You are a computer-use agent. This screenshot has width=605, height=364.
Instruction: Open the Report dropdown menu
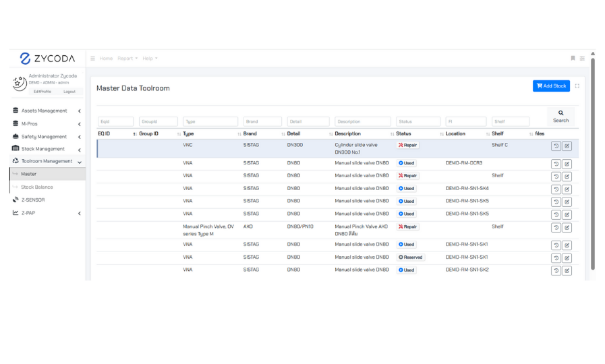(127, 59)
